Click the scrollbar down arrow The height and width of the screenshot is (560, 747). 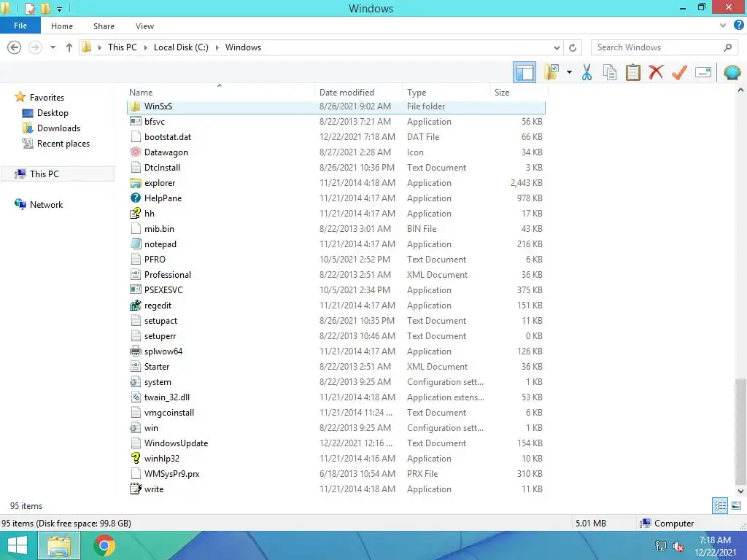point(740,491)
